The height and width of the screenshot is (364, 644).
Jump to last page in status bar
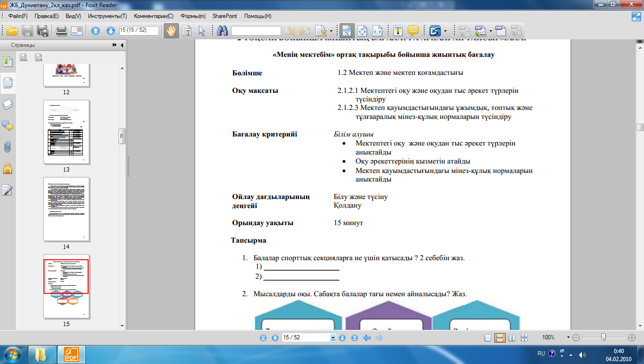[x=355, y=338]
